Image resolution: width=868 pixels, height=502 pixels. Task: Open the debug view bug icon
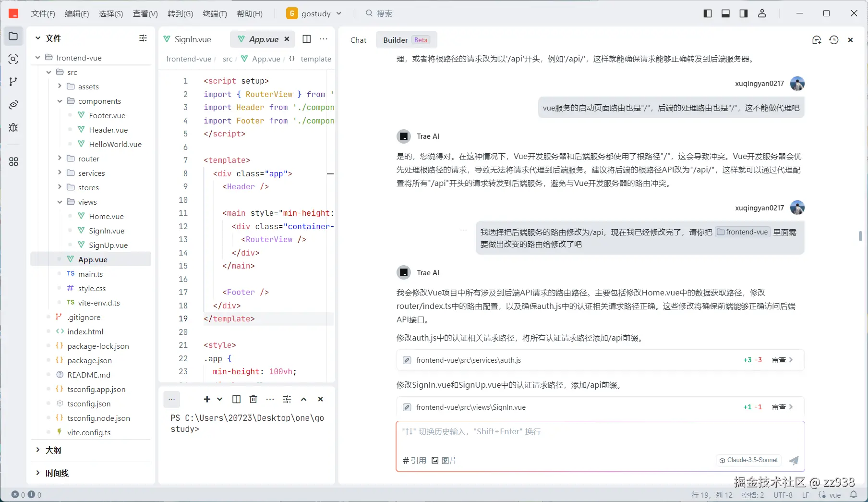(x=13, y=127)
